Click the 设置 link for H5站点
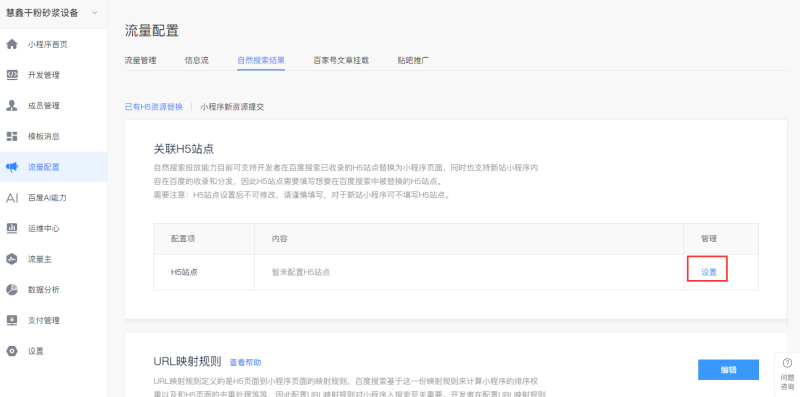 coord(709,272)
